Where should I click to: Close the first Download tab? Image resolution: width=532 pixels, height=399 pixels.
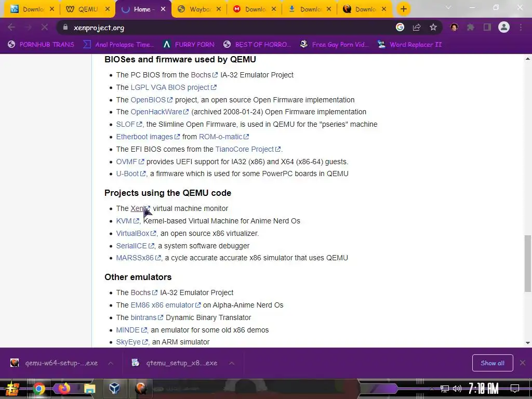51,9
